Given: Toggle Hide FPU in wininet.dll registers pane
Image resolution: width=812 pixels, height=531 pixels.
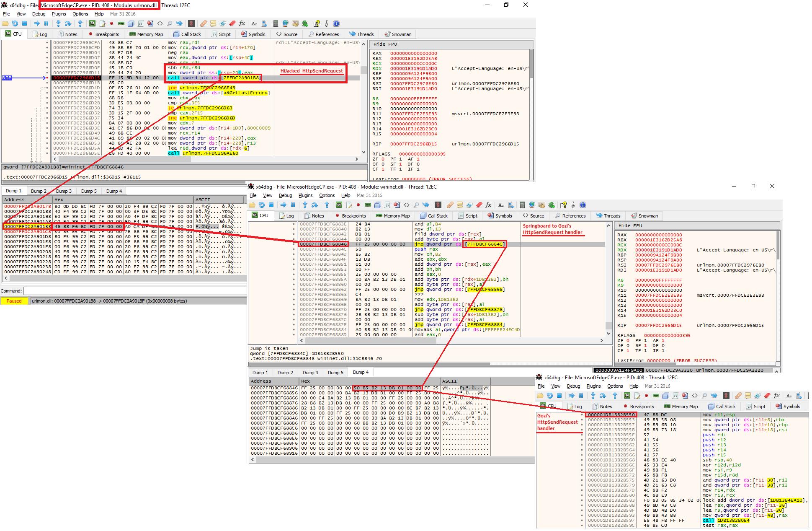Looking at the screenshot, I should click(630, 225).
